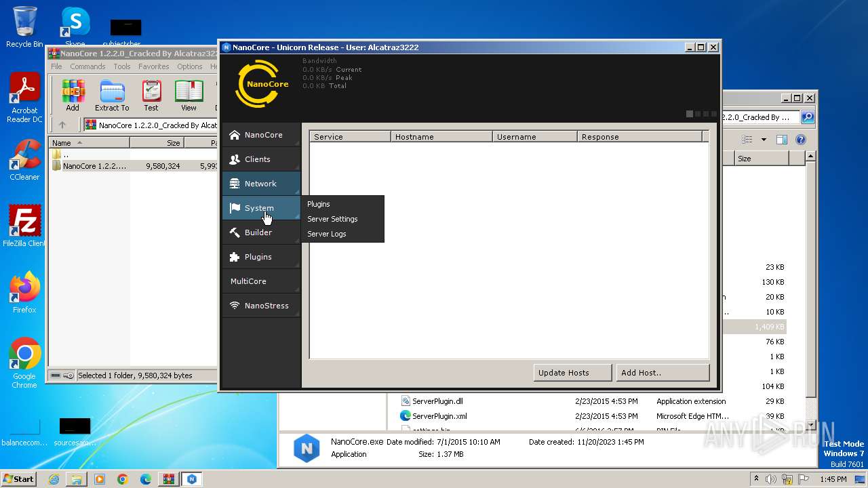Open the Skype desktop shortcut

click(x=75, y=27)
